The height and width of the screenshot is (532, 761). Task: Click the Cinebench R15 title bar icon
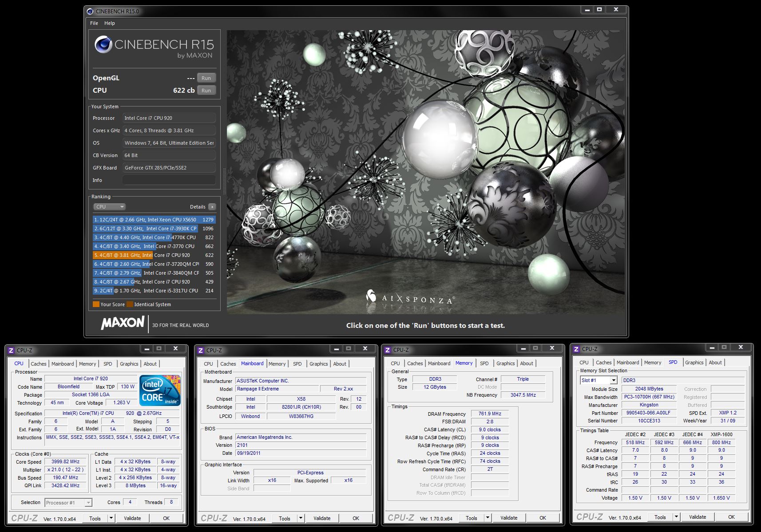90,11
